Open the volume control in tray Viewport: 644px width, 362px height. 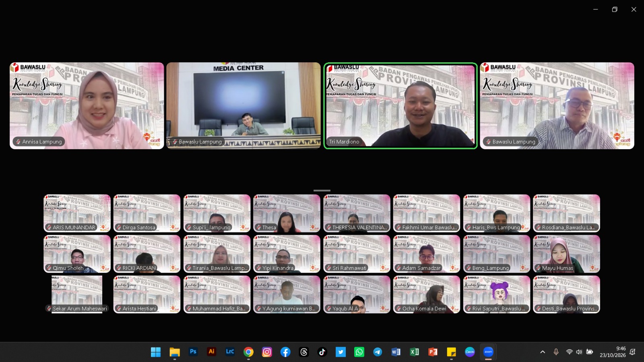coord(579,352)
